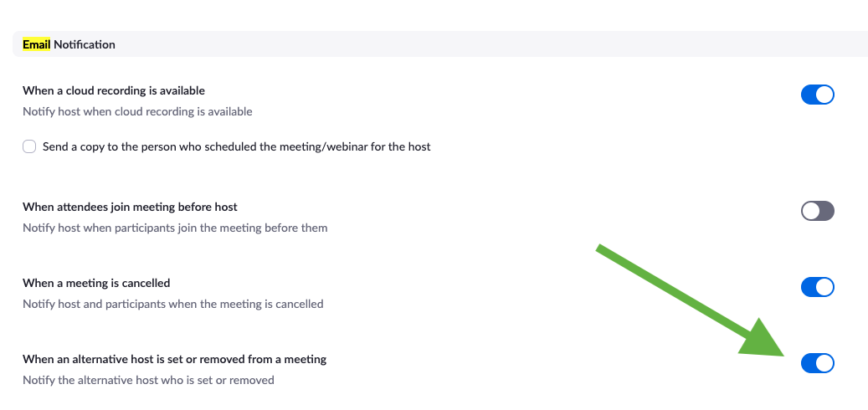868x410 pixels.
Task: Enable attendees join before host notification
Action: [x=817, y=211]
